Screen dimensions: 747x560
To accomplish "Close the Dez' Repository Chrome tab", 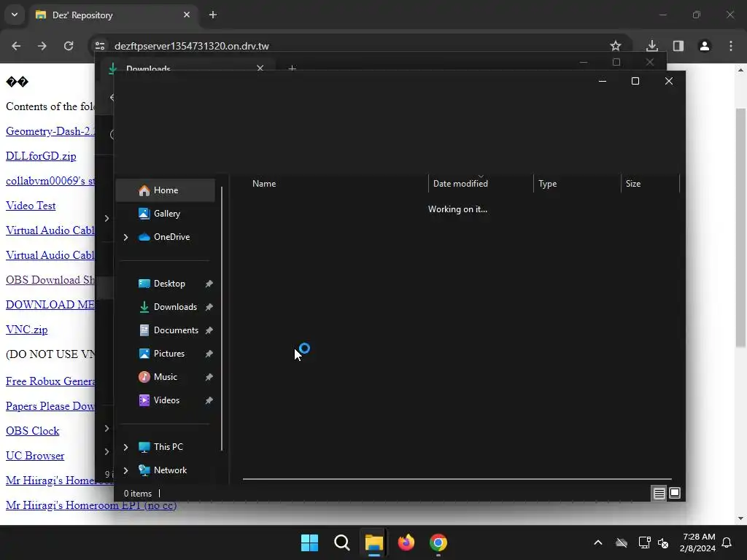I will click(187, 15).
